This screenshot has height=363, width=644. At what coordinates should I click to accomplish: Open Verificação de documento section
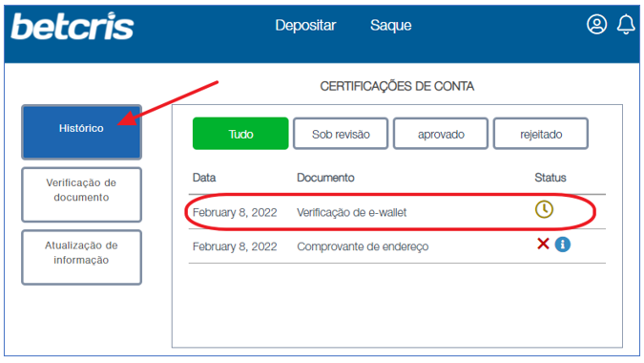(x=81, y=195)
